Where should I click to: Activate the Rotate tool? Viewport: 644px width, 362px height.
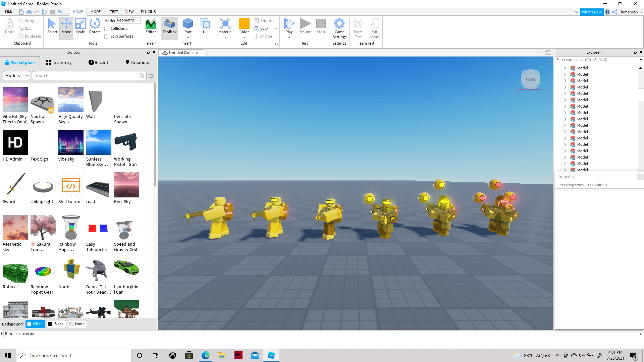tap(95, 27)
